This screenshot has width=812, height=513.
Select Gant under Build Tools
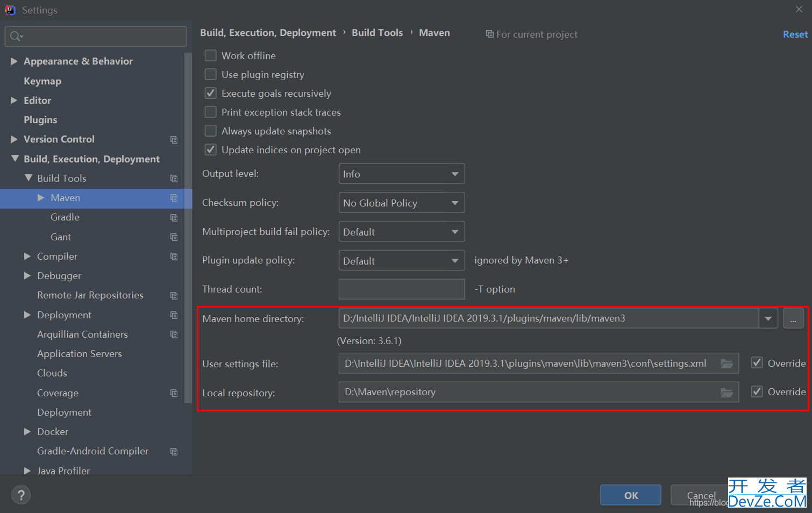[61, 237]
